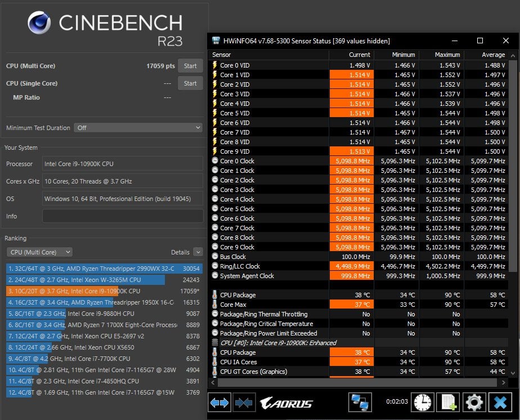Open HWiNFO settings gear icon
Screen dimensions: 520x420
pos(474,403)
